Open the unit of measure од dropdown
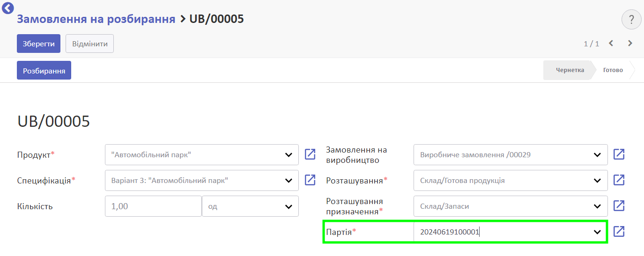Screen dimensions: 644x256 [250, 206]
